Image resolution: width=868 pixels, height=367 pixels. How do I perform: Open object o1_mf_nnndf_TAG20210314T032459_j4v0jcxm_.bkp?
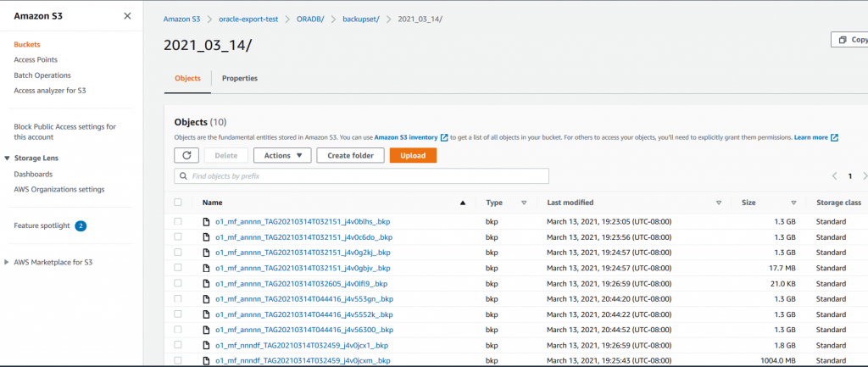point(303,361)
